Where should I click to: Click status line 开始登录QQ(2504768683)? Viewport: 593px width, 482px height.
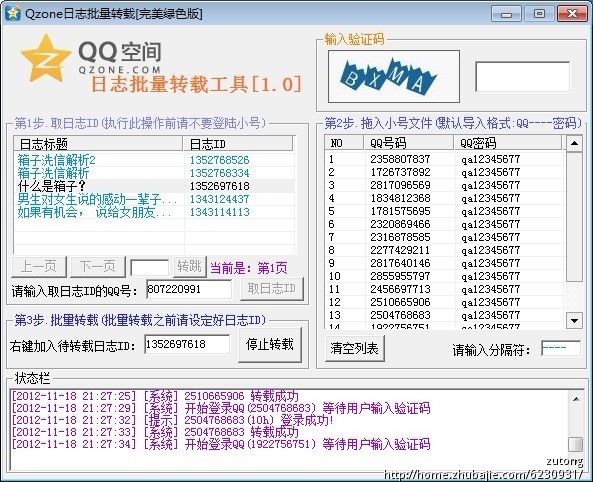pyautogui.click(x=221, y=408)
